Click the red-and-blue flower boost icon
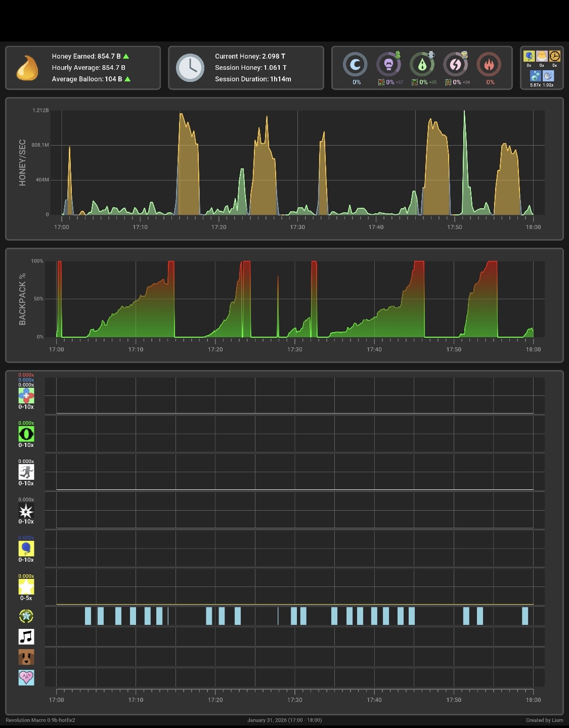Screen dimensions: 569x728 (26, 395)
